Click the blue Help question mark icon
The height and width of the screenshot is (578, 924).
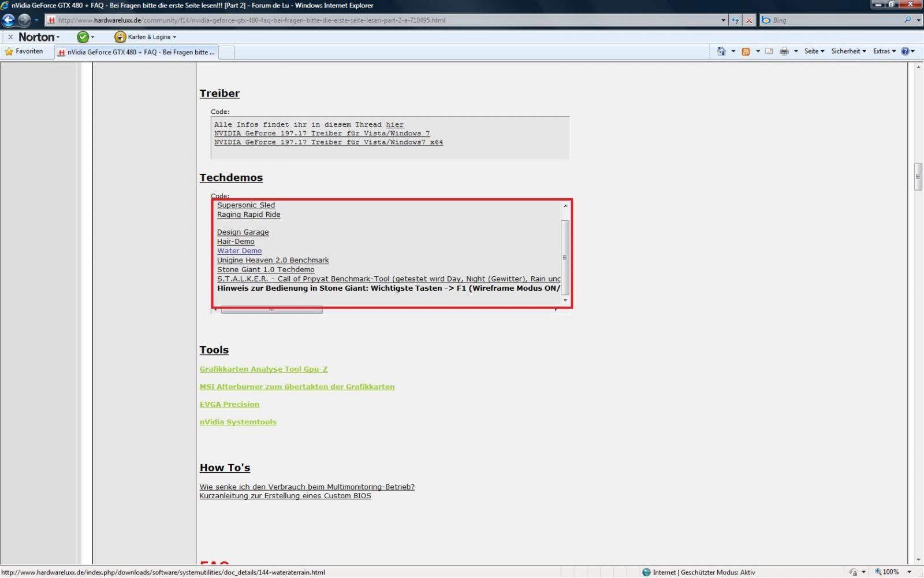(x=905, y=51)
